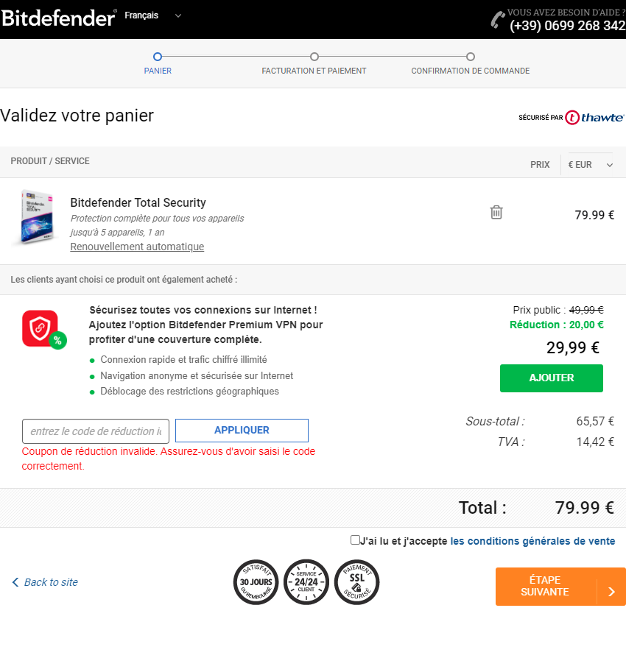The height and width of the screenshot is (672, 626).
Task: Select the Panier step
Action: [x=158, y=57]
